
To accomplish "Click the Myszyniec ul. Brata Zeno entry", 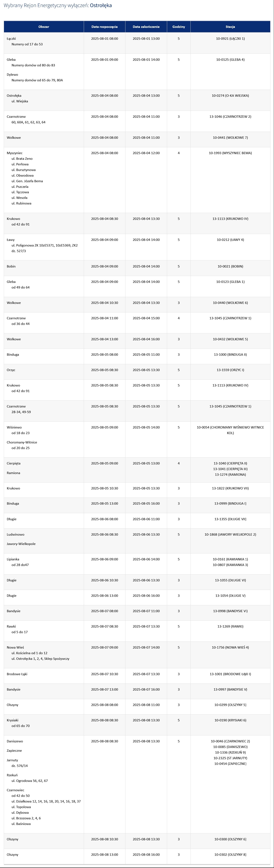I will click(22, 158).
